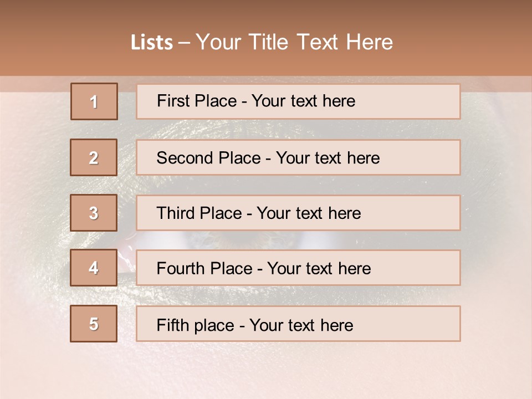Viewport: 532px width, 399px height.
Task: Click the Third Place text bar
Action: coord(298,213)
